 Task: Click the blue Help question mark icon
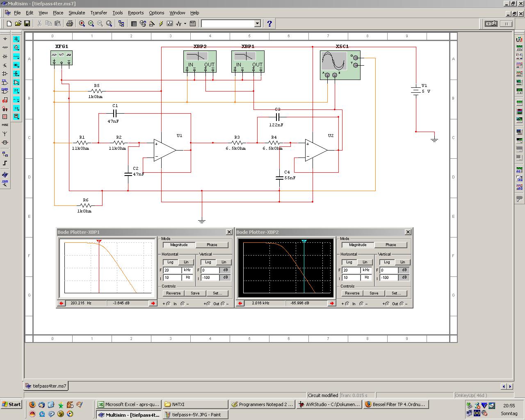point(269,24)
